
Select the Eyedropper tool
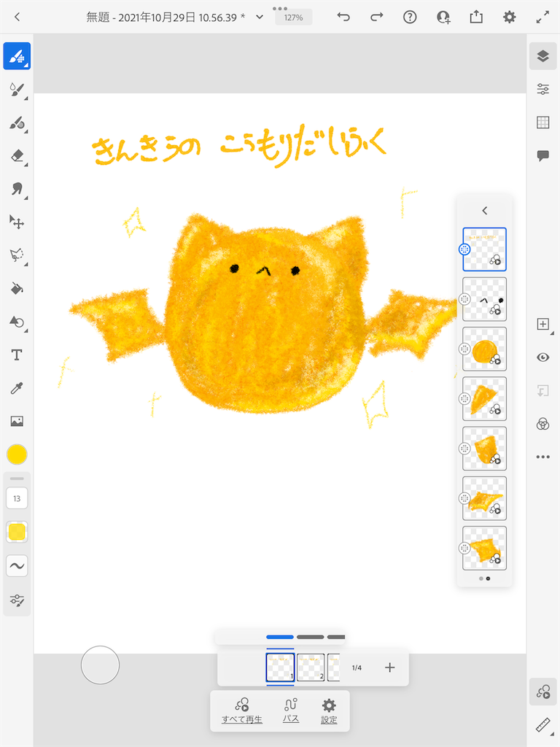pos(17,388)
